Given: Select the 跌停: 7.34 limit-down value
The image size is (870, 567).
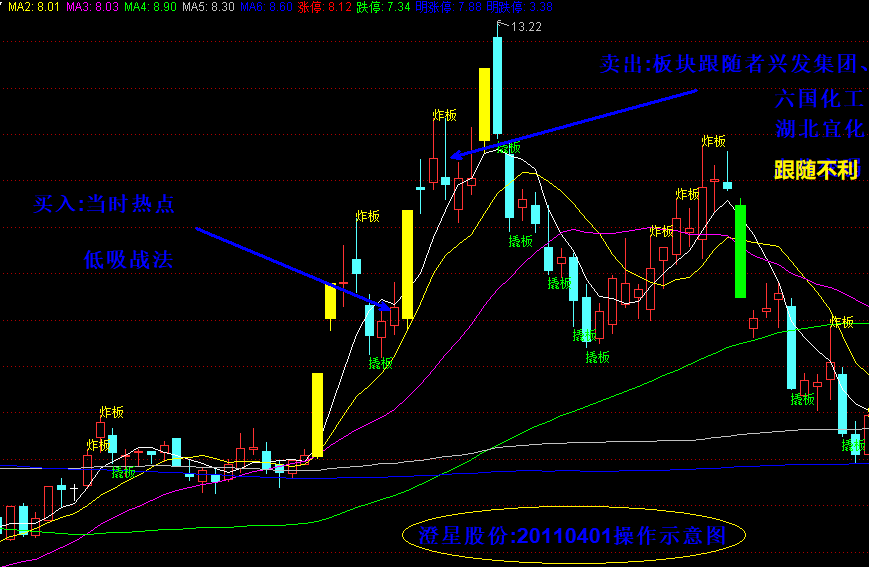Looking at the screenshot, I should (x=383, y=7).
